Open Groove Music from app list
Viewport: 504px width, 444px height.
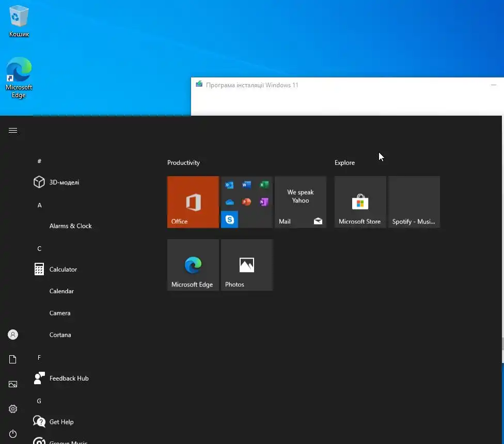(60, 441)
